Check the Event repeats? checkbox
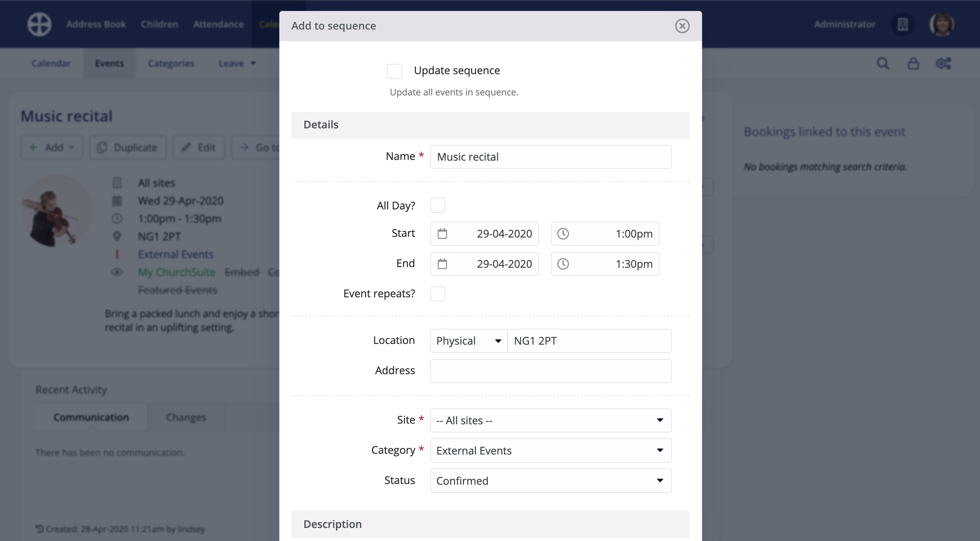The width and height of the screenshot is (980, 541). [438, 293]
